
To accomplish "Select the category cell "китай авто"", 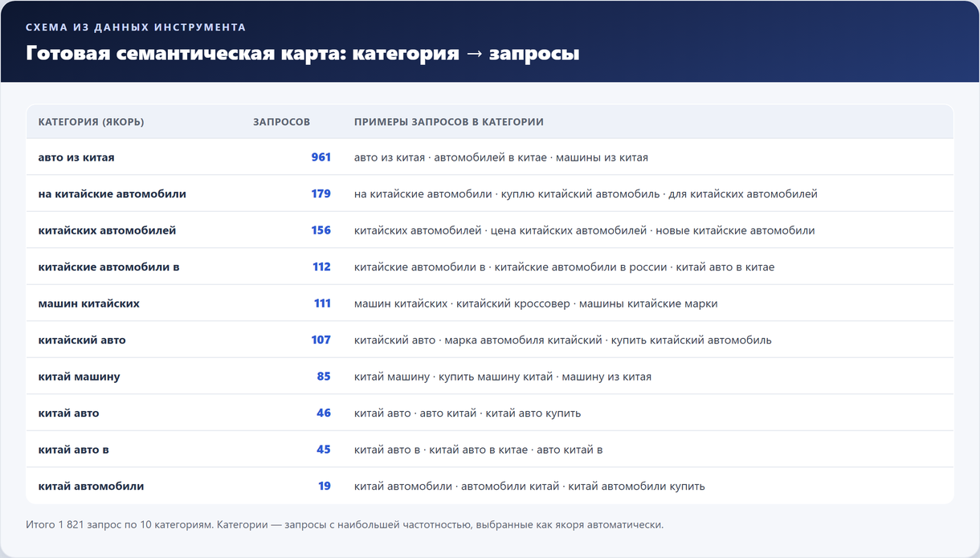I will point(69,413).
